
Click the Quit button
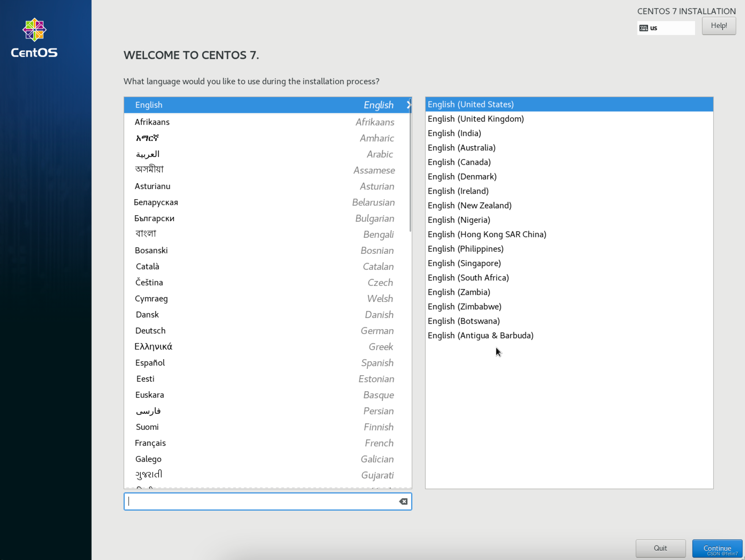(660, 548)
